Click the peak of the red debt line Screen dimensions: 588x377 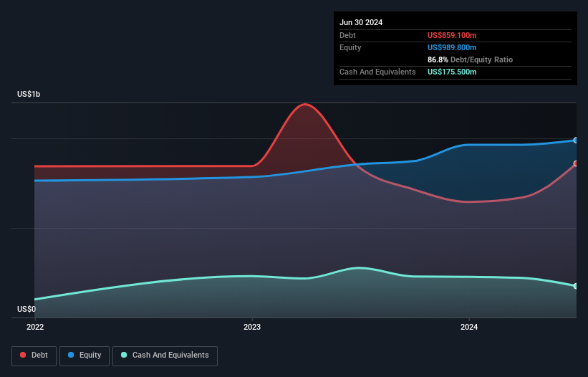point(305,105)
